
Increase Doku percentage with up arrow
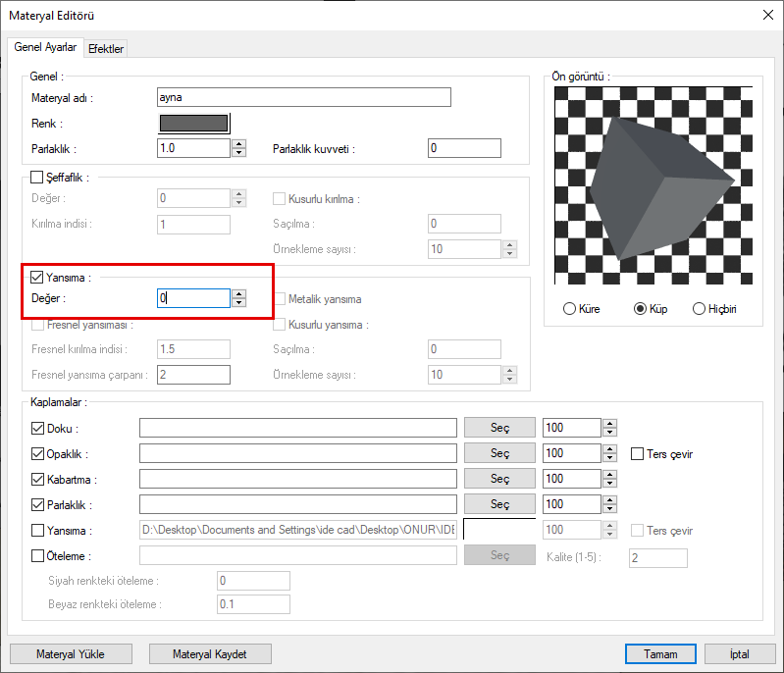pos(609,423)
